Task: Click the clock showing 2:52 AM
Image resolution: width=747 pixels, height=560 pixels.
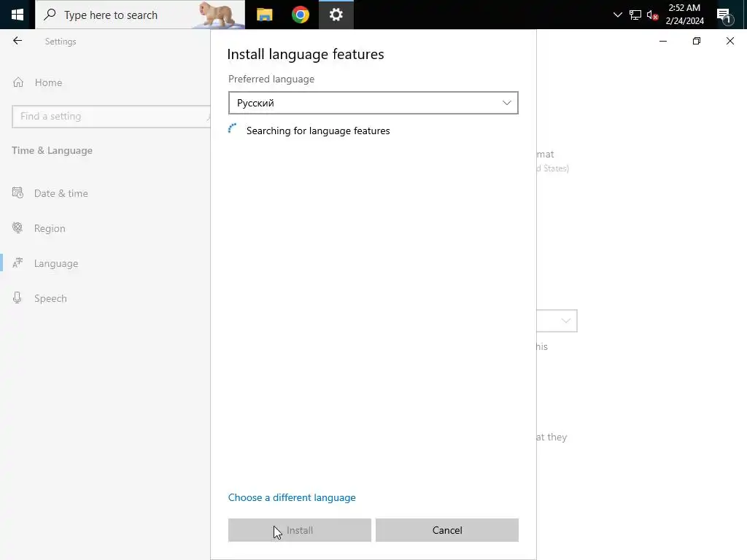Action: click(x=684, y=15)
